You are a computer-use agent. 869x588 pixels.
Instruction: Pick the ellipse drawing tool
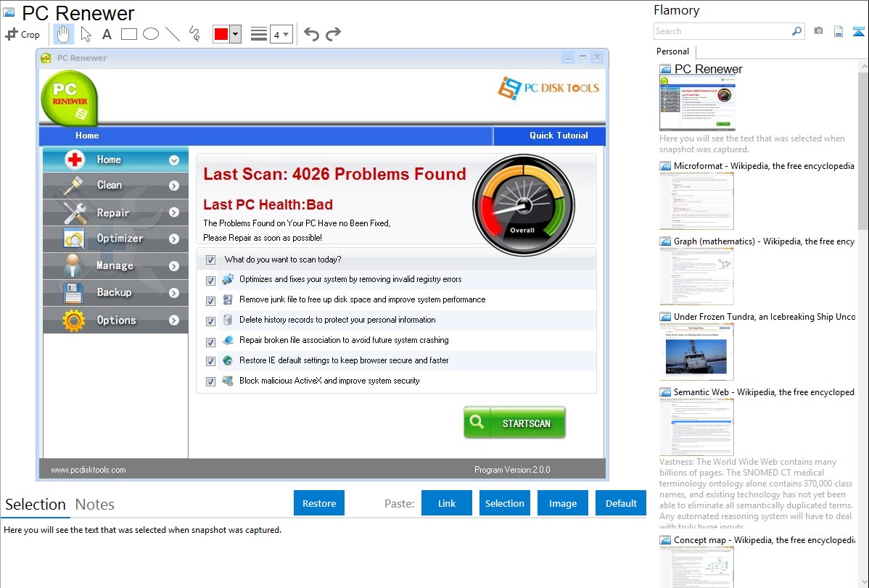(151, 34)
